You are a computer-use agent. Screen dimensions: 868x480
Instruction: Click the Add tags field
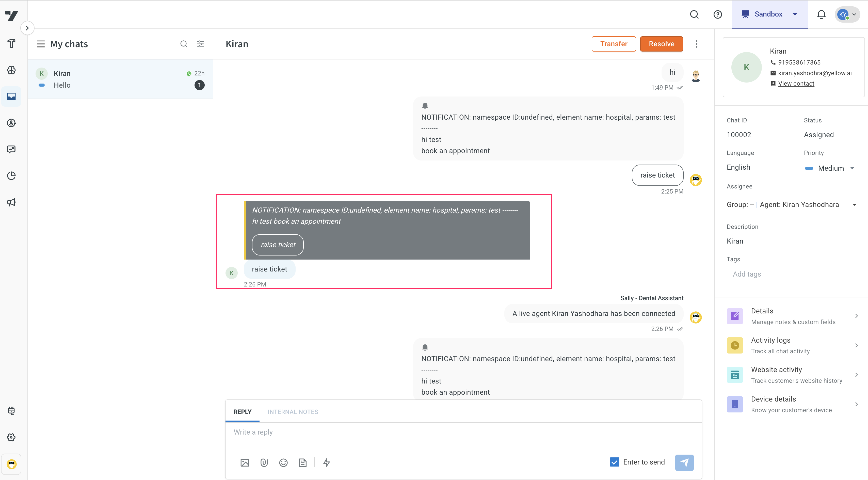tap(747, 274)
